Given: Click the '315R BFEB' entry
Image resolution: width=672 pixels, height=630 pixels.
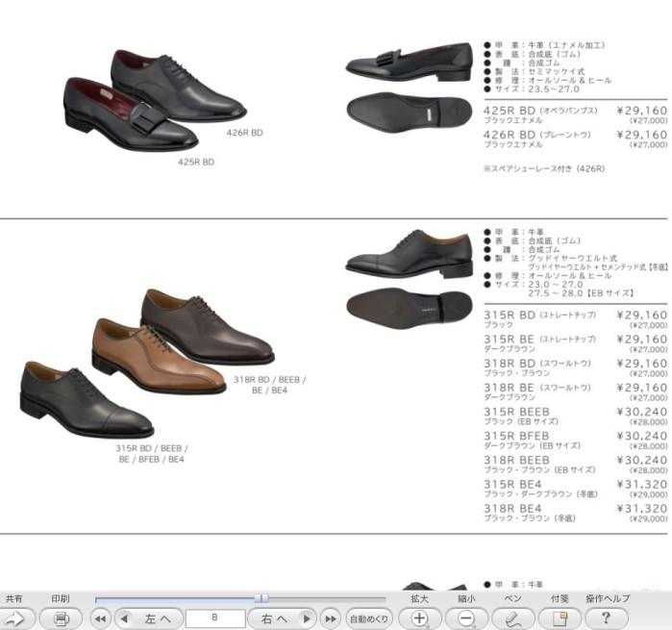Looking at the screenshot, I should 575,441.
